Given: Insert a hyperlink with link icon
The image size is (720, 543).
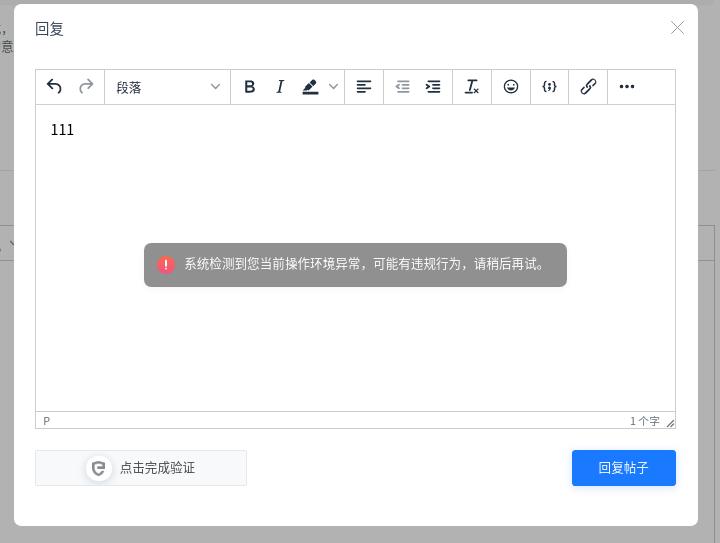Looking at the screenshot, I should pos(588,87).
